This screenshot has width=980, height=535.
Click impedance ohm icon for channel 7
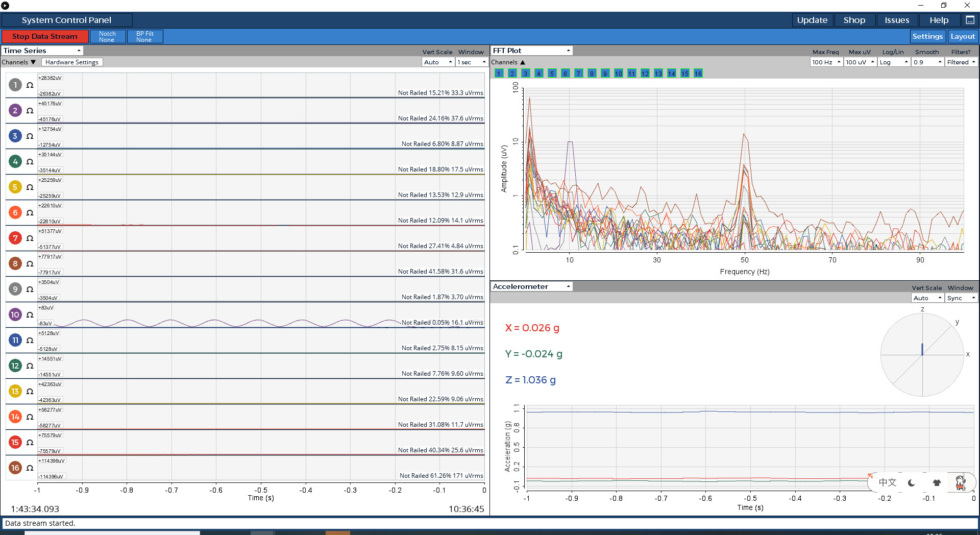30,238
